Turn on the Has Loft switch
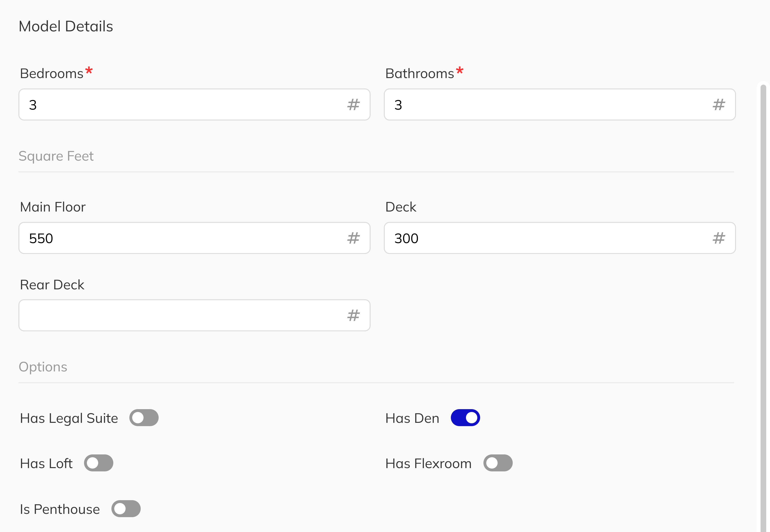770x532 pixels. click(x=98, y=463)
